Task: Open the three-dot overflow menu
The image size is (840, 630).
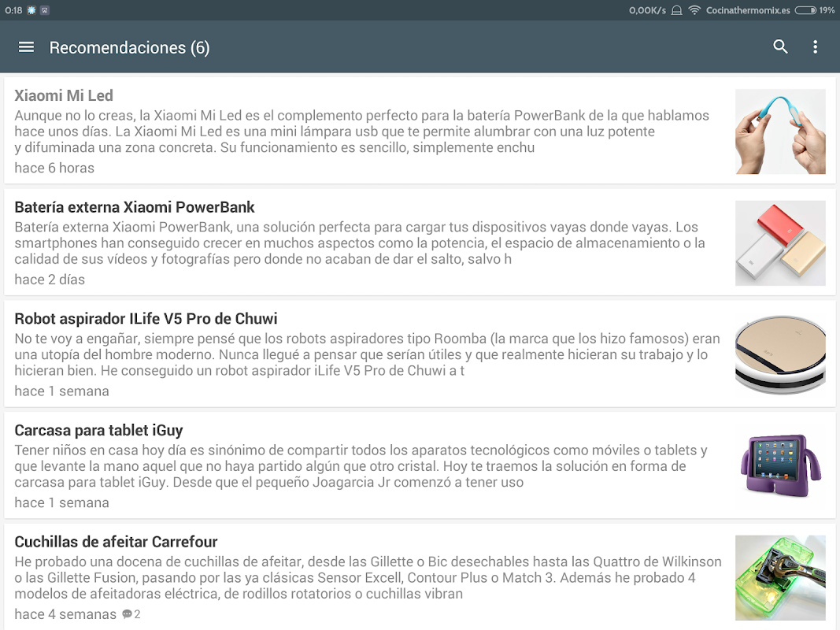Action: [x=815, y=47]
